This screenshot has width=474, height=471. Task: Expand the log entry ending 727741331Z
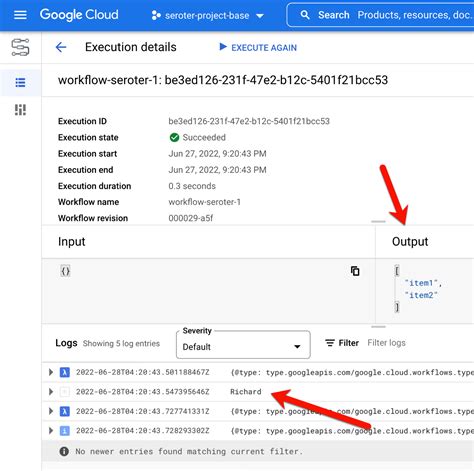pyautogui.click(x=51, y=411)
